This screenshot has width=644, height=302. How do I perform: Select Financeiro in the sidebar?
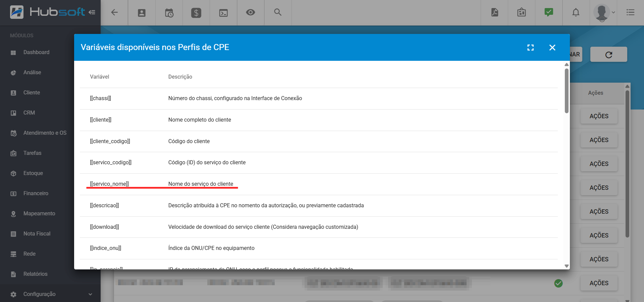[x=36, y=193]
